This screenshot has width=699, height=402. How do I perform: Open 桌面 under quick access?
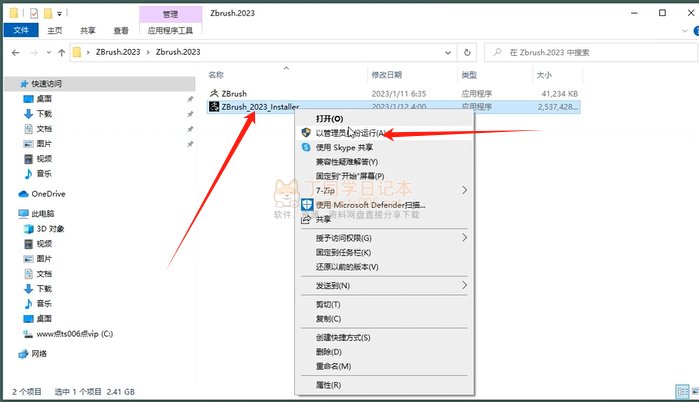44,99
